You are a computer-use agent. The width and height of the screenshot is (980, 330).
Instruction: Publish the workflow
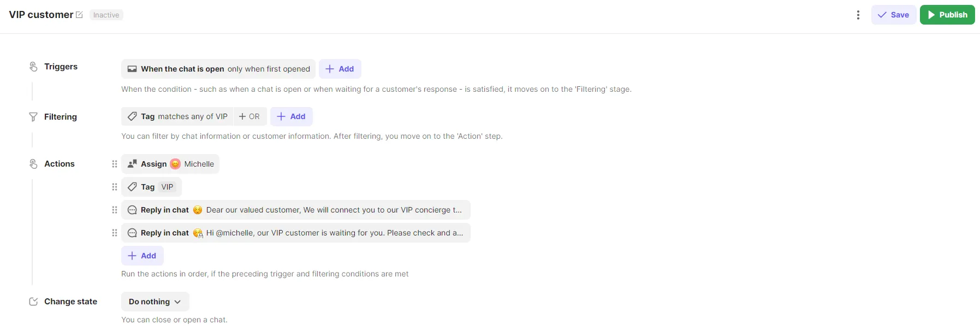pos(947,15)
